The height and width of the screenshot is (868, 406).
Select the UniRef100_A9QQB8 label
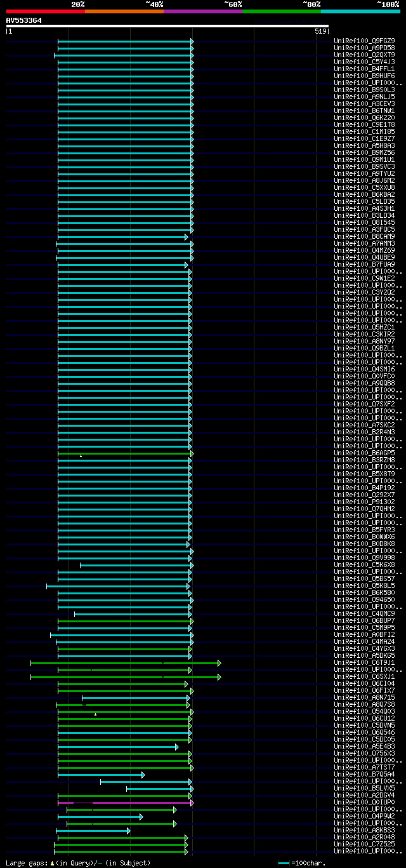364,383
